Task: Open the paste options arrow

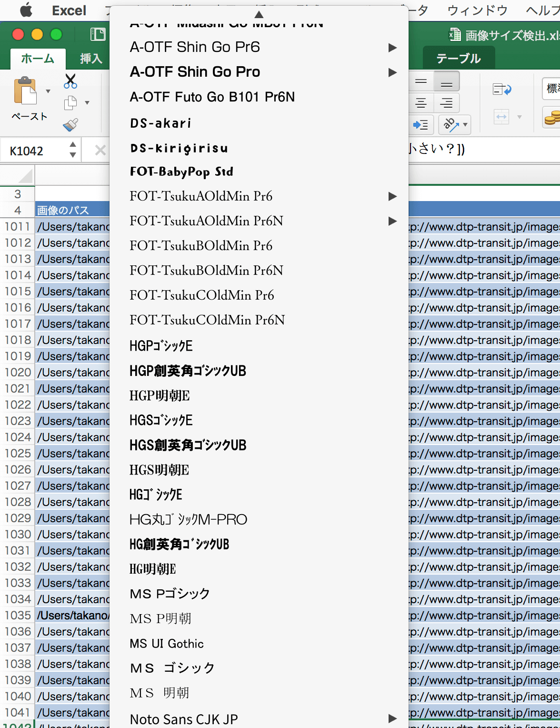Action: 48,91
